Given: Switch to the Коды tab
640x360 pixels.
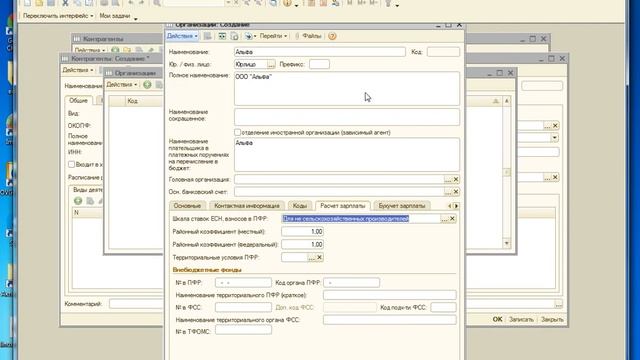Looking at the screenshot, I should click(300, 206).
